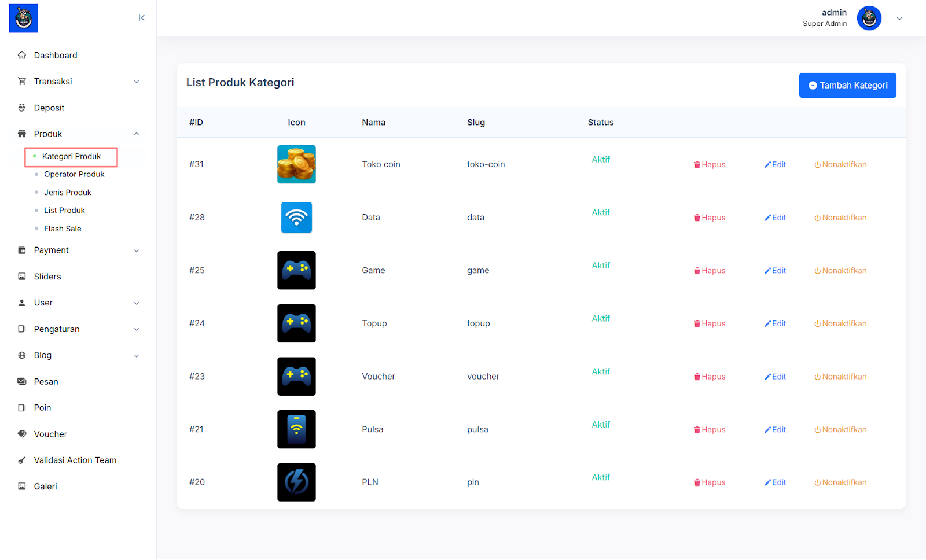Screen dimensions: 926x560
Task: Deactivate the Pulsa category with Nonaktifkan
Action: tap(840, 430)
